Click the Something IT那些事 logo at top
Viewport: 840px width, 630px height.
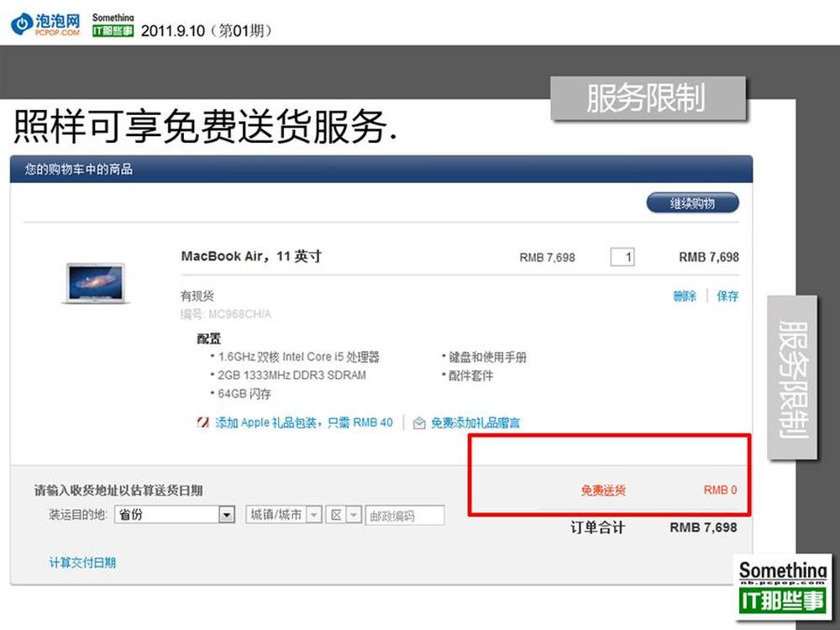113,24
